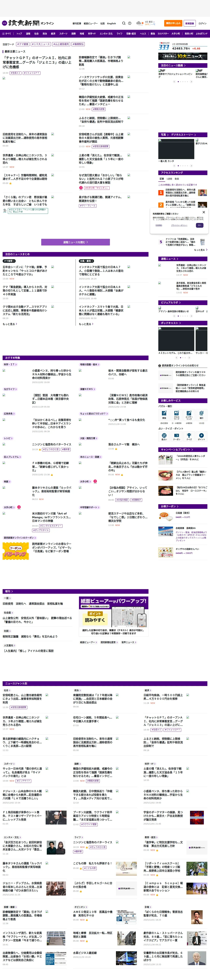
Task: Expand the デジタルストーリー section link
Action: coord(183,135)
